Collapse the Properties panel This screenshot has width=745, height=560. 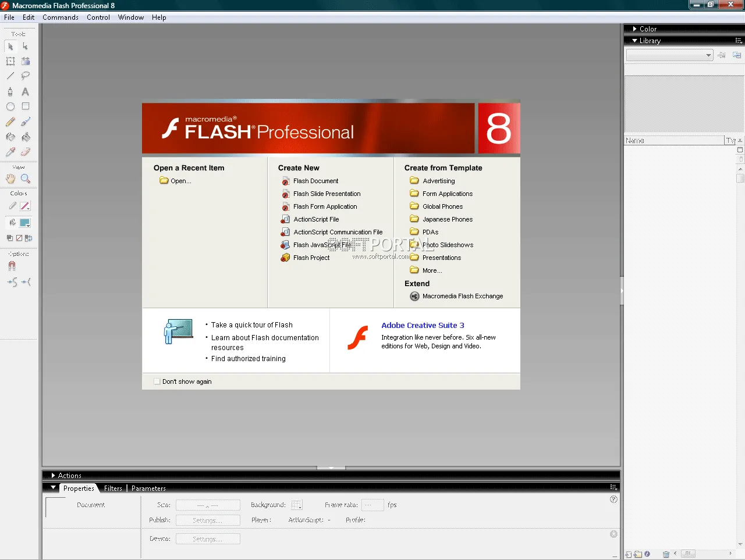click(x=54, y=488)
